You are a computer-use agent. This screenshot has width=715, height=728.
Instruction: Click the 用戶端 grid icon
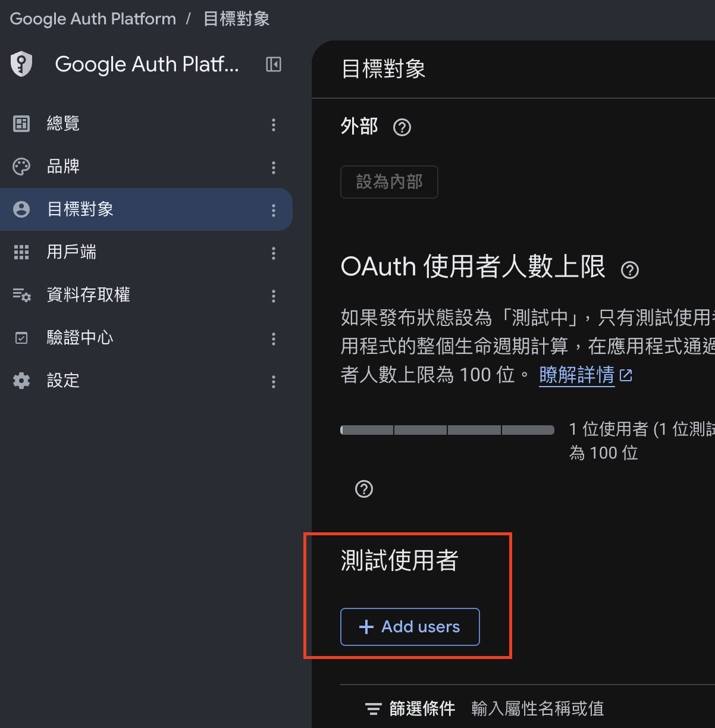[x=21, y=252]
